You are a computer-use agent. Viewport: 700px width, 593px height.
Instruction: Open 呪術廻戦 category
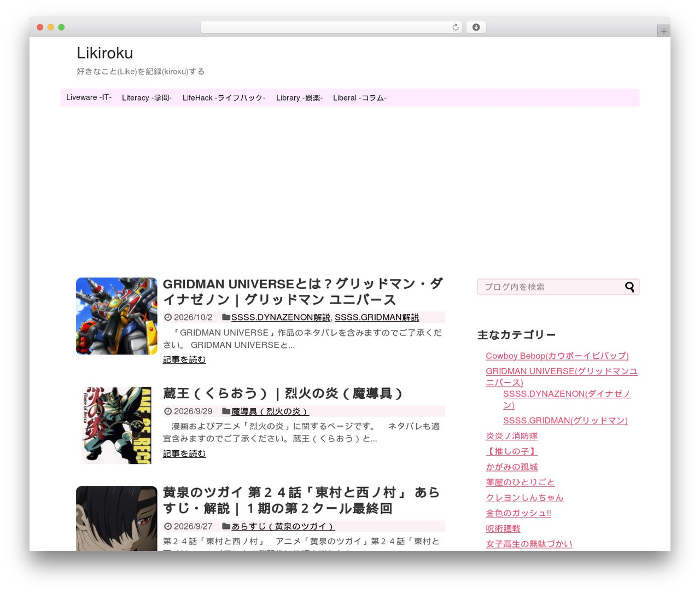[x=503, y=528]
